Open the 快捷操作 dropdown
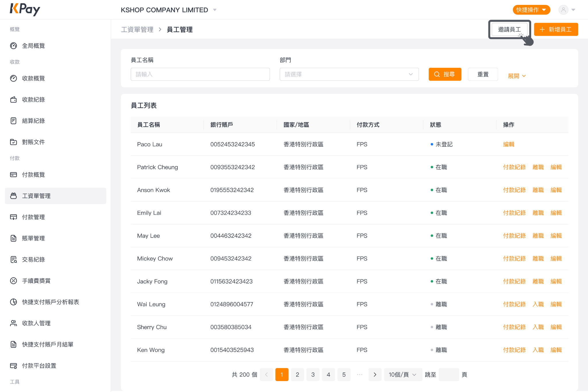This screenshot has width=588, height=392. (x=531, y=10)
